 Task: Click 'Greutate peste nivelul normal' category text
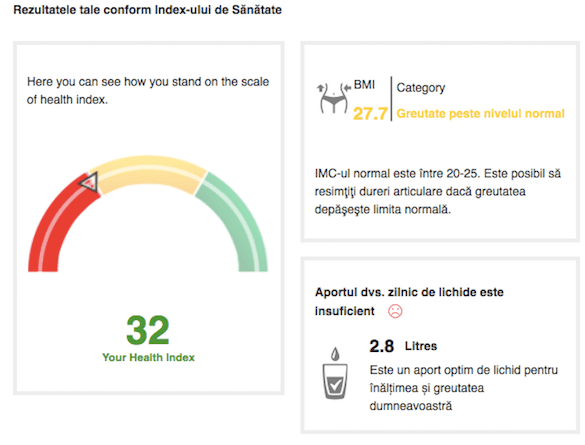tap(480, 113)
